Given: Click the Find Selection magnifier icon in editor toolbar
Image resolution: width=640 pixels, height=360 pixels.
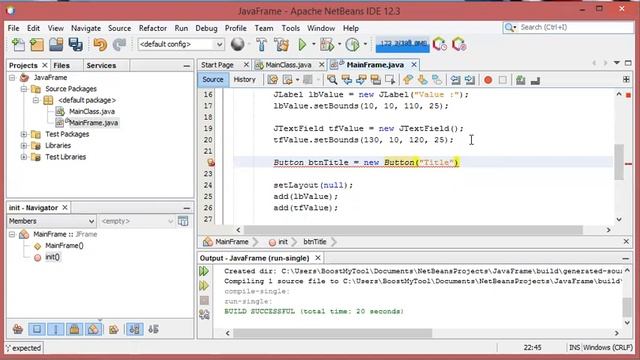Looking at the screenshot, I should [332, 80].
